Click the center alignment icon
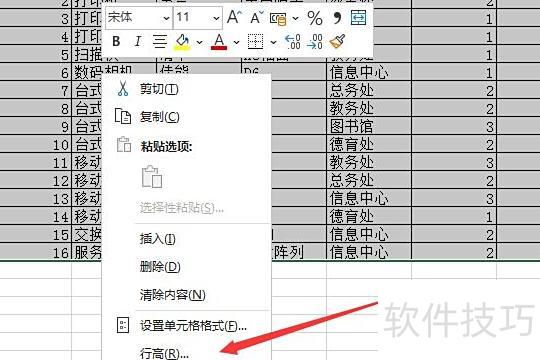540x360 pixels. (160, 42)
